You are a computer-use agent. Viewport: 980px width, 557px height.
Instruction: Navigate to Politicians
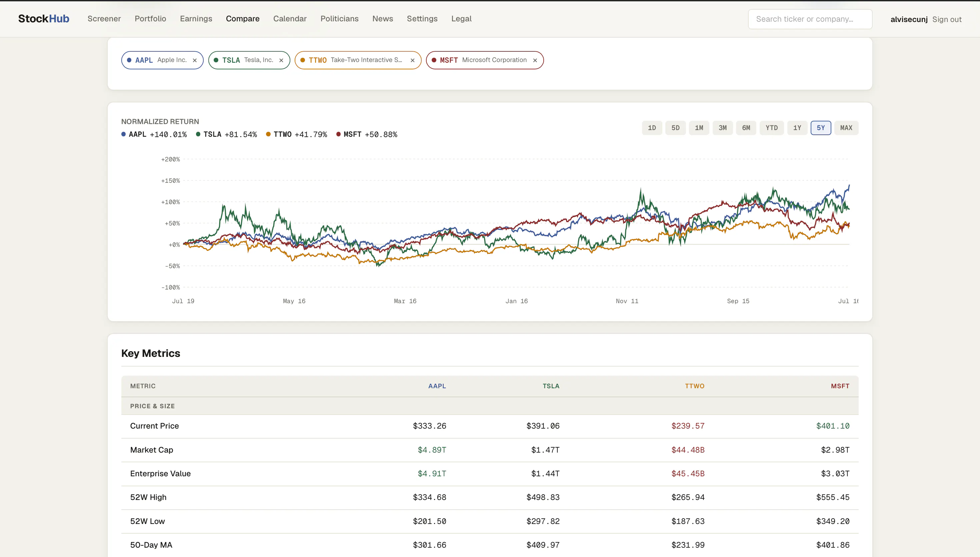(339, 19)
